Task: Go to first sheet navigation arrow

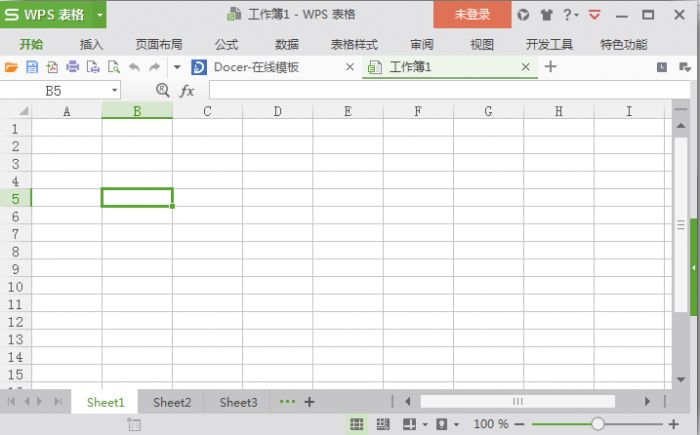Action: tap(12, 402)
